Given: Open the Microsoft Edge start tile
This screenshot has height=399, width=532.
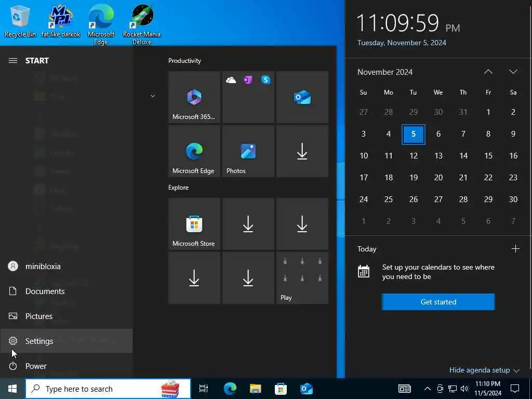Looking at the screenshot, I should tap(194, 151).
